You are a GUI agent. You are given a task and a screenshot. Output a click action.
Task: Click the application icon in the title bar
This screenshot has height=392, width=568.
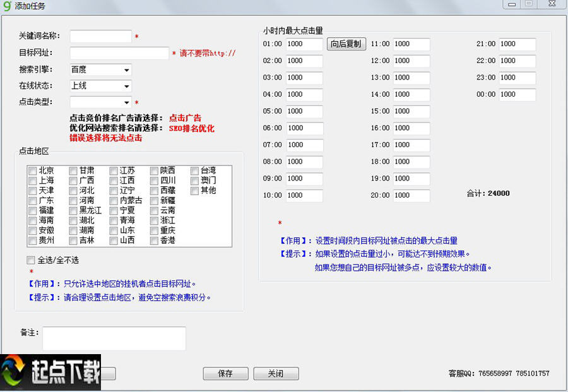coord(6,6)
